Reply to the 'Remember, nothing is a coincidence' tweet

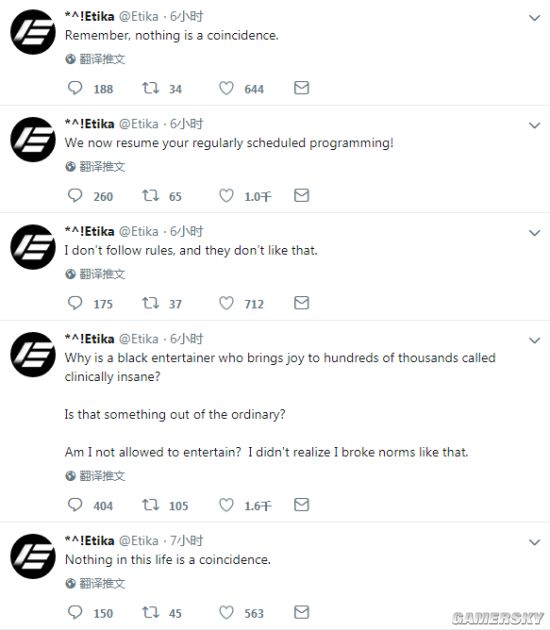pos(75,88)
